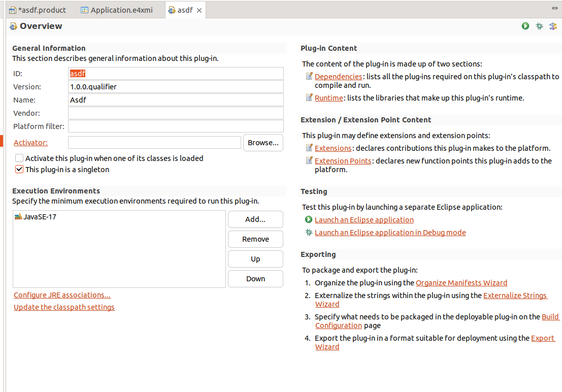The width and height of the screenshot is (562, 392).
Task: Enable activate plug-in when class loaded
Action: click(19, 158)
